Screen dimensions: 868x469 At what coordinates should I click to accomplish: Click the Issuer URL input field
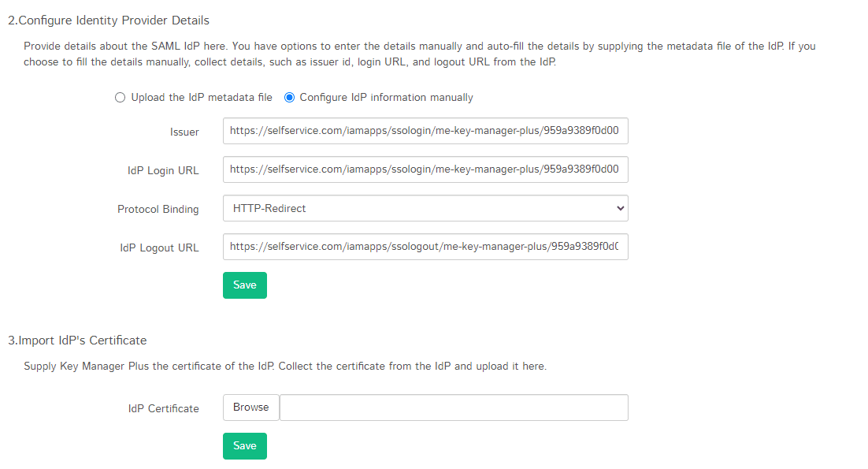coord(425,132)
